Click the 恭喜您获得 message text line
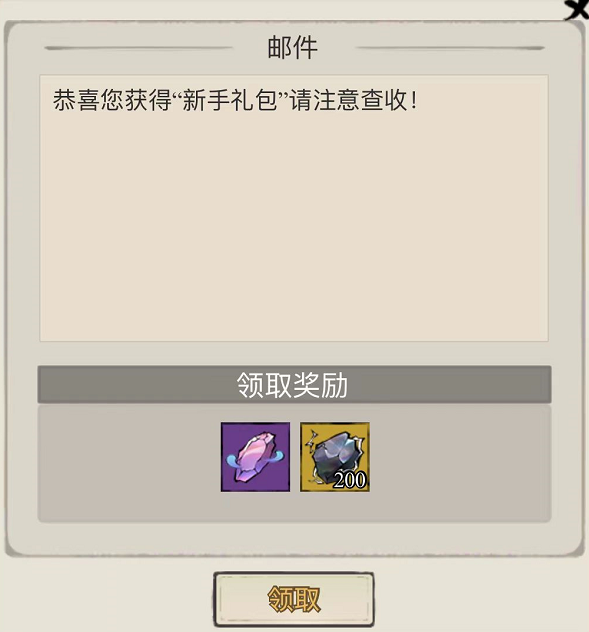 [235, 100]
